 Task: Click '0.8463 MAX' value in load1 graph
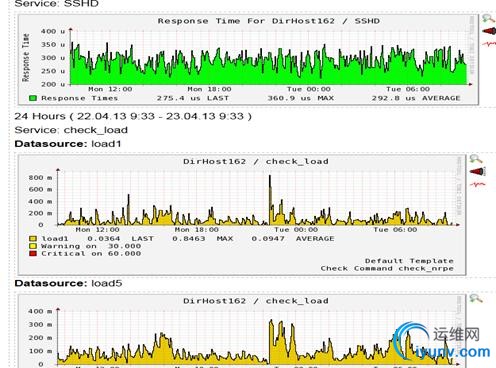[203, 239]
